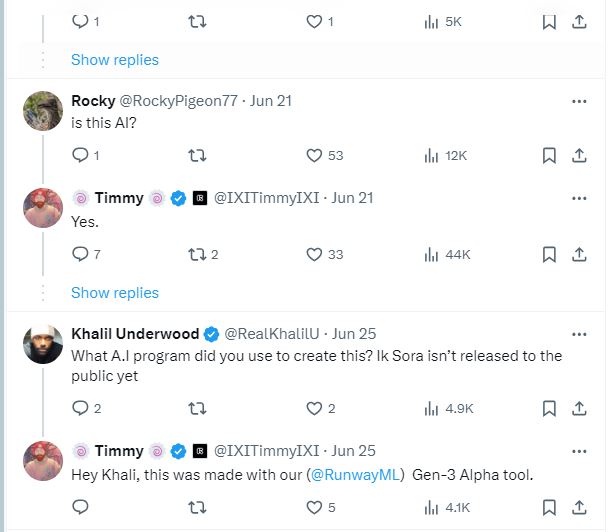This screenshot has width=609, height=532.
Task: Open the Jun 25 timestamp on Khalil's tweet
Action: pos(353,334)
